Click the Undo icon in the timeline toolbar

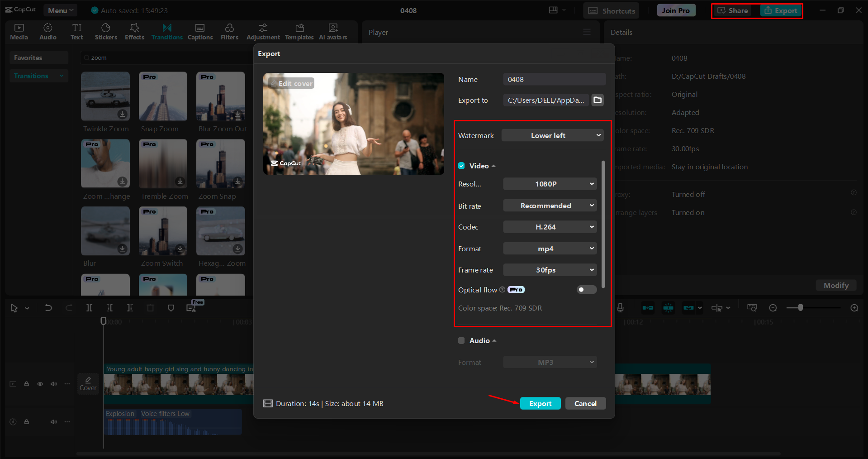coord(48,307)
